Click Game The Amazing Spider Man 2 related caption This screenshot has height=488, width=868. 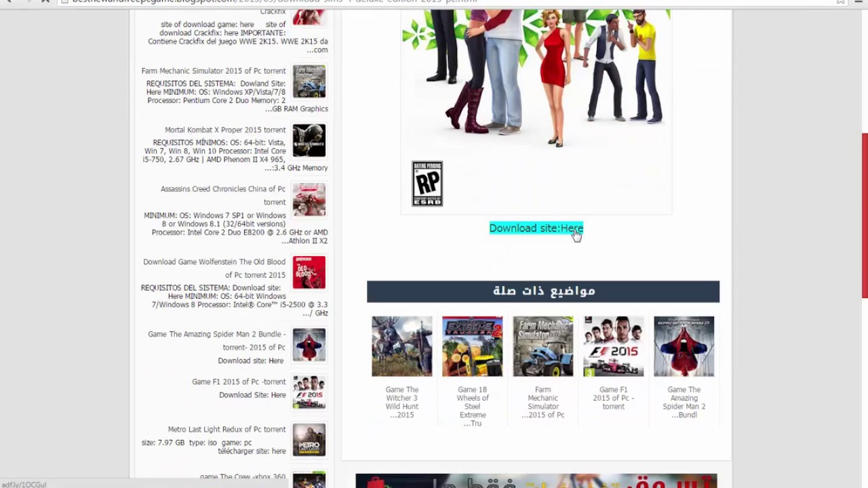tap(684, 403)
